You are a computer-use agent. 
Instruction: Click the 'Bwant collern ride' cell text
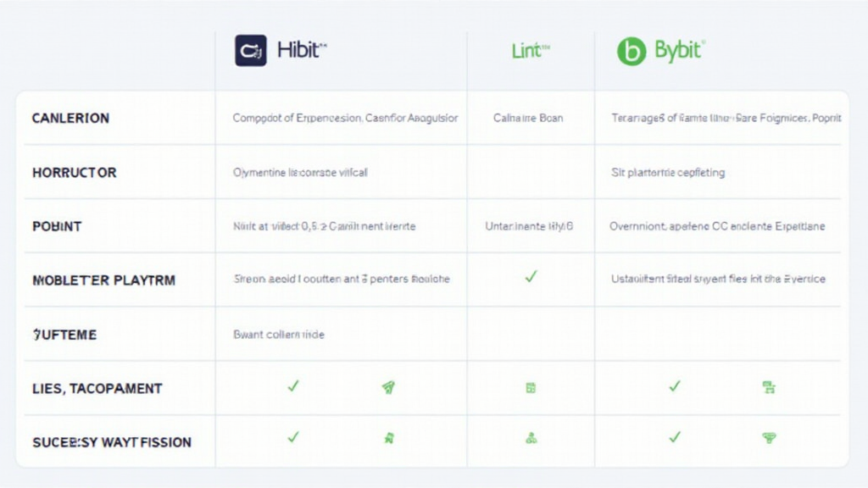pyautogui.click(x=279, y=335)
